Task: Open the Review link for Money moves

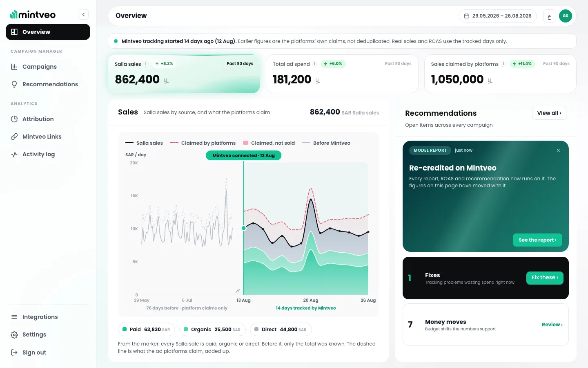Action: (552, 325)
